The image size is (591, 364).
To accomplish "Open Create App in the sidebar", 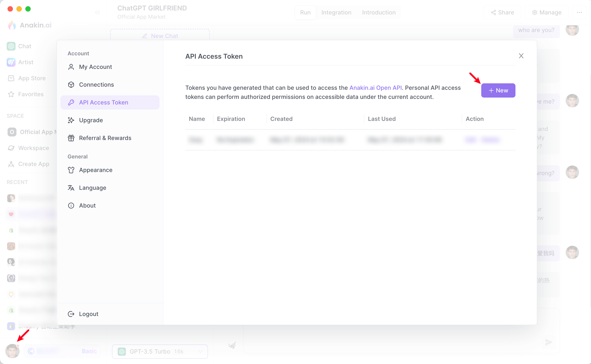I will point(28,164).
